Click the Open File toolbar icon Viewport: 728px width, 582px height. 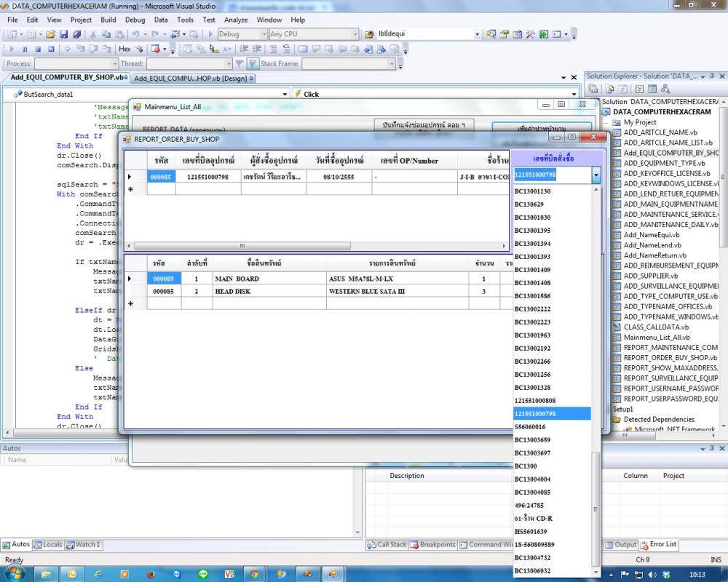point(51,34)
